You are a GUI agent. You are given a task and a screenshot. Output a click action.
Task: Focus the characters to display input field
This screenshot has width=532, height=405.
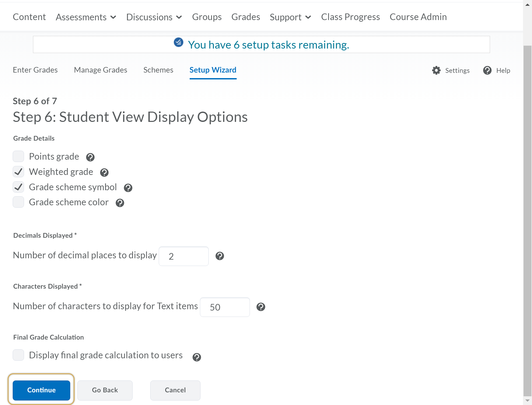(225, 307)
